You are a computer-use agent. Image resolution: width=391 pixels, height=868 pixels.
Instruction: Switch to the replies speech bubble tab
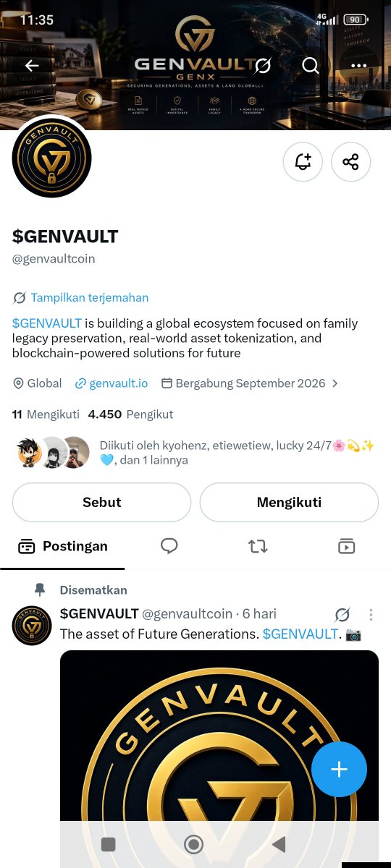pyautogui.click(x=169, y=546)
